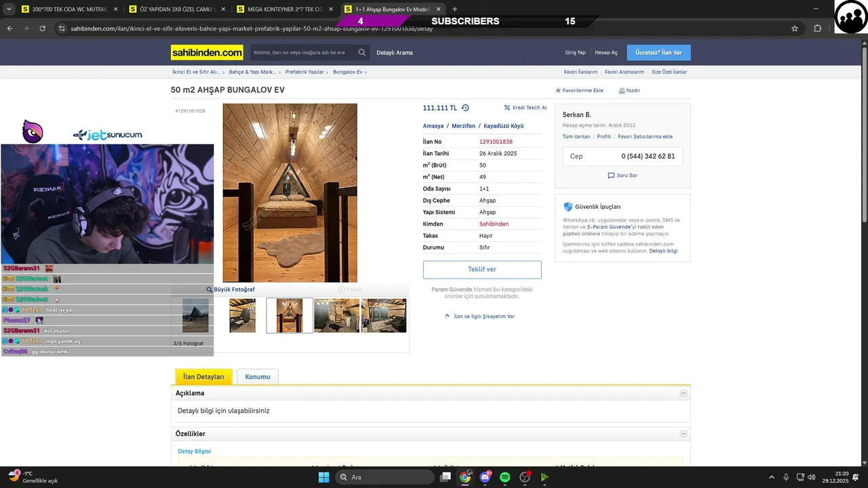
Task: Collapse the Özellikler section
Action: pos(684,434)
